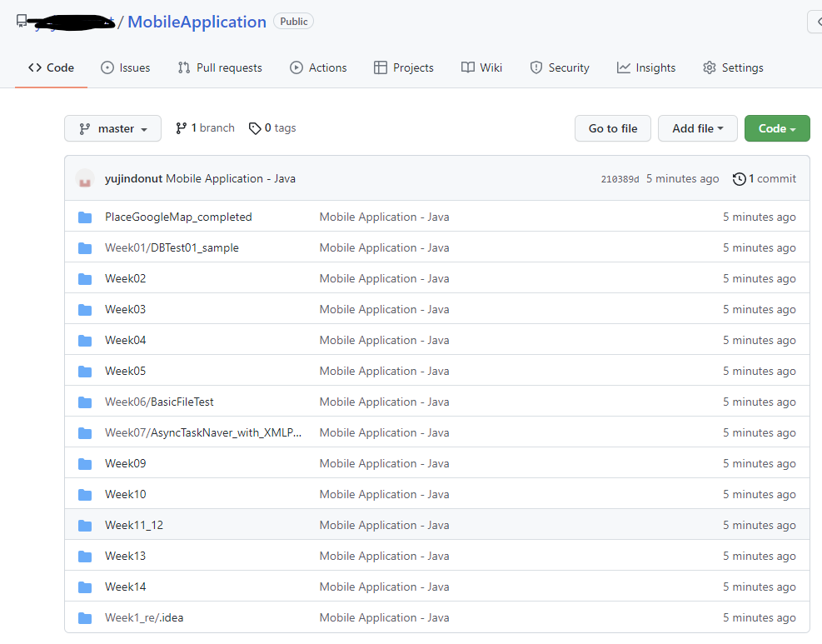Expand the Add file dropdown

tap(698, 128)
